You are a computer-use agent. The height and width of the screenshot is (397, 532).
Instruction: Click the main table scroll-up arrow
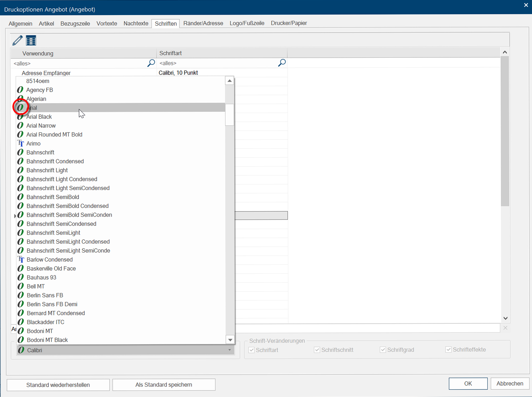505,52
